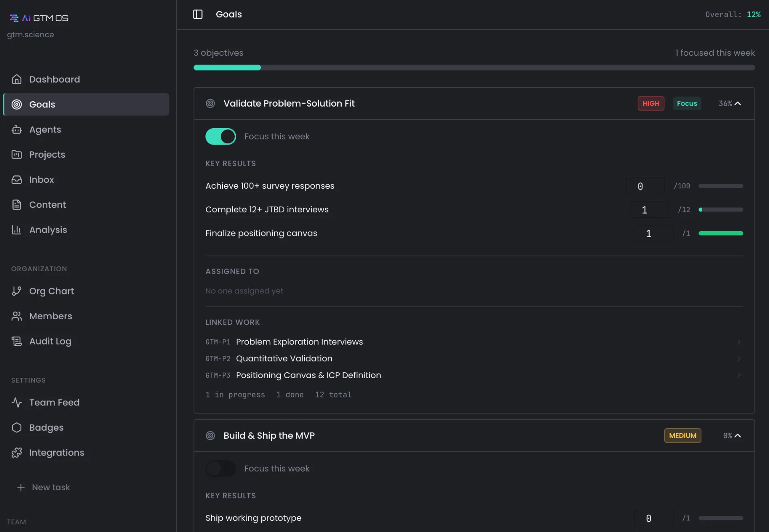This screenshot has width=769, height=532.
Task: Collapse the Validate Problem-Solution Fit objective chevron
Action: pos(738,103)
